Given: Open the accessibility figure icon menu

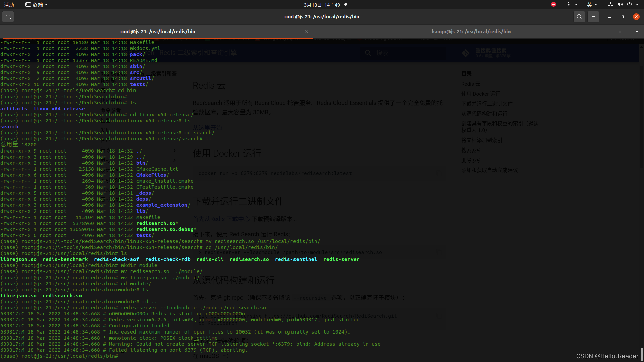Looking at the screenshot, I should (x=569, y=4).
